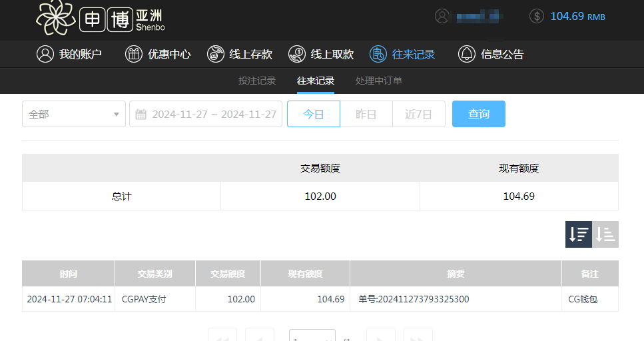The image size is (644, 341).
Task: Select the 昨日 filter button
Action: point(366,114)
